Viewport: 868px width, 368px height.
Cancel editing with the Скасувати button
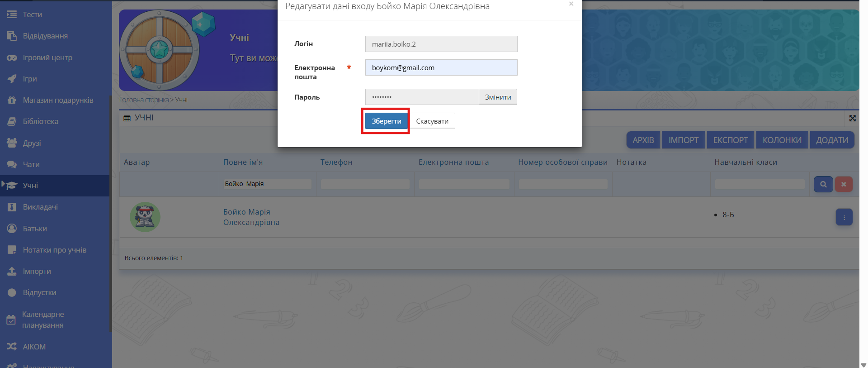click(432, 121)
